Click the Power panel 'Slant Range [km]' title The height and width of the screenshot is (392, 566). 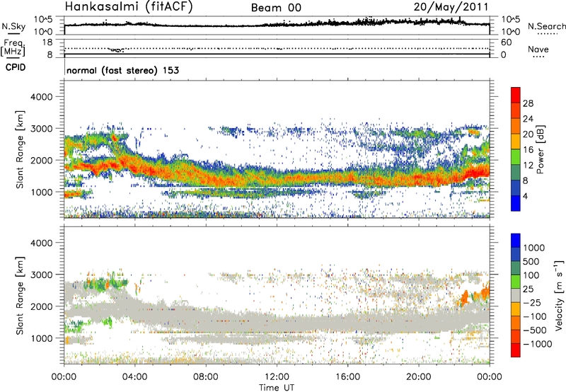[x=20, y=149]
